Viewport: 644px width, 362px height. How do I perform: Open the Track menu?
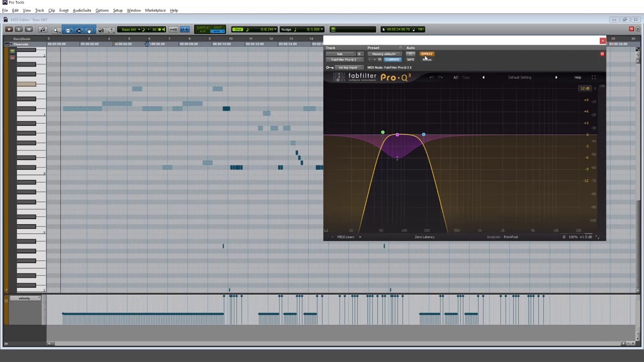39,11
